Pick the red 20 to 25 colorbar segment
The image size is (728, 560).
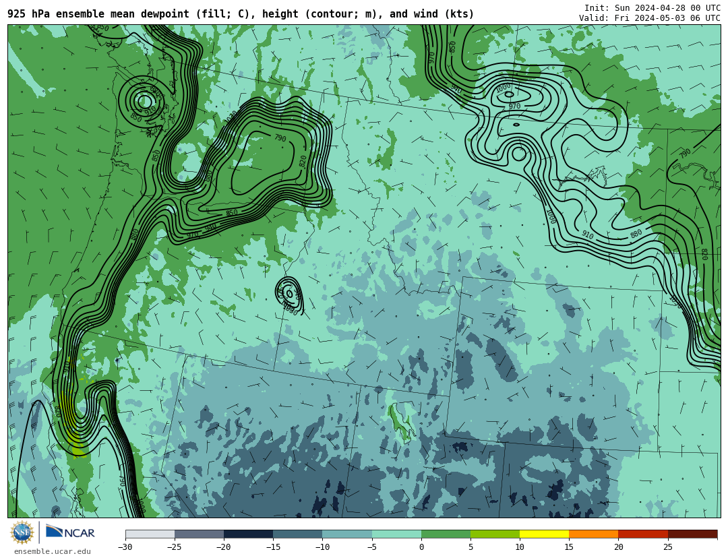click(643, 534)
